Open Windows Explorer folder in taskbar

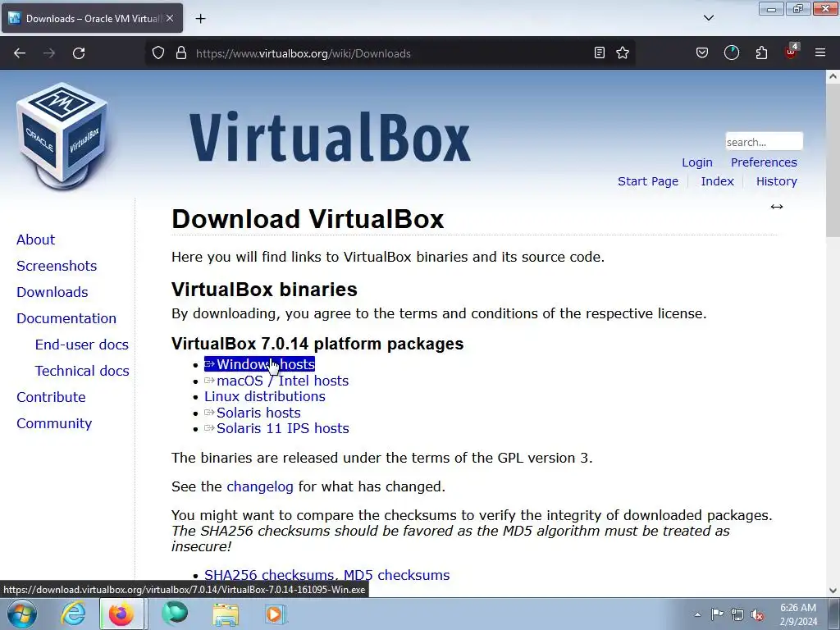(x=226, y=614)
